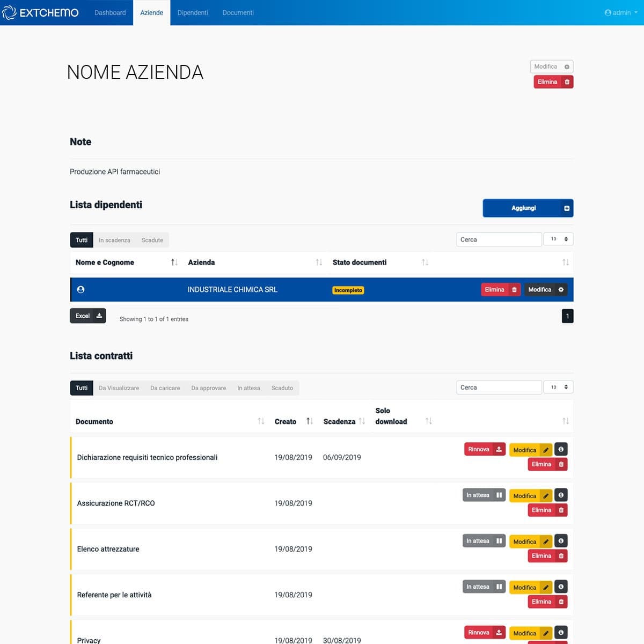Switch to Da approvare contracts filter tab
Viewport: 644px width, 644px height.
click(x=208, y=388)
